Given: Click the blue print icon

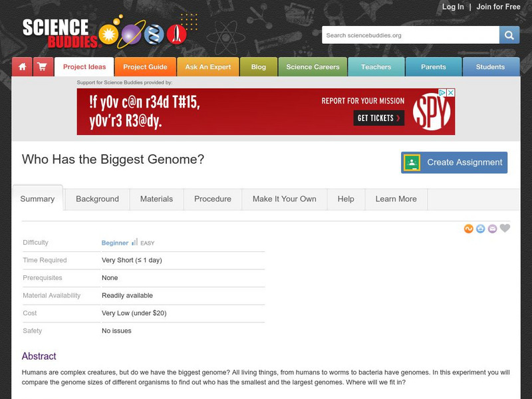Looking at the screenshot, I should point(480,229).
